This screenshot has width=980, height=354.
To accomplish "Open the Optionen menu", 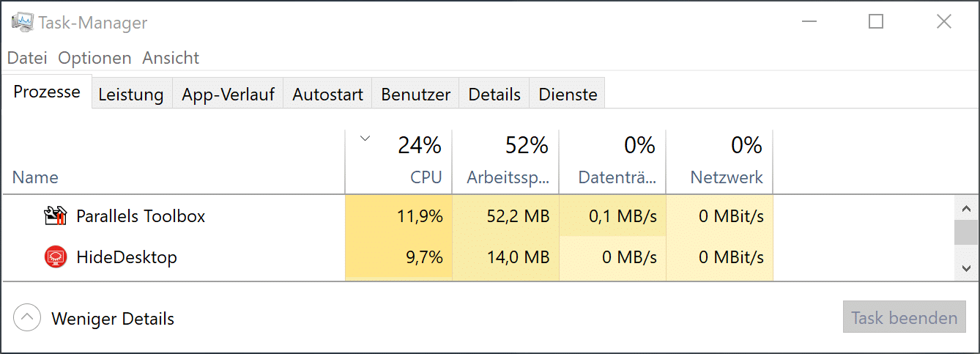I will point(94,58).
